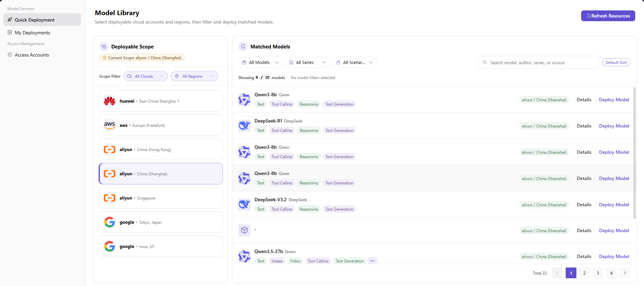
Task: Click the Qwen3.5-27b model icon
Action: pos(244,256)
